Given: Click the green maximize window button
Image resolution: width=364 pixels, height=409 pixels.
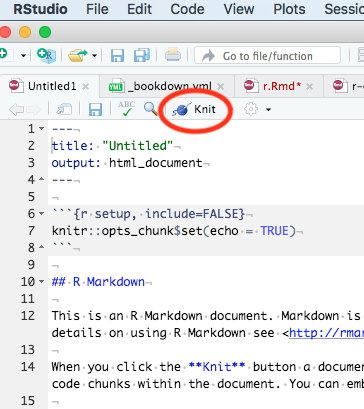Looking at the screenshot, I should click(x=45, y=32).
